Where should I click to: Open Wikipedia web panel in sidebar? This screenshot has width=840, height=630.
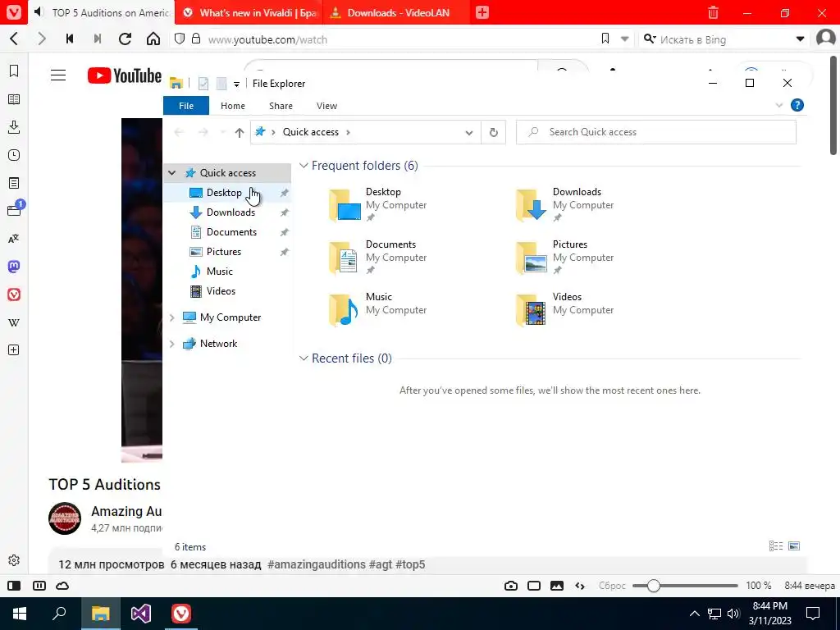pos(14,322)
